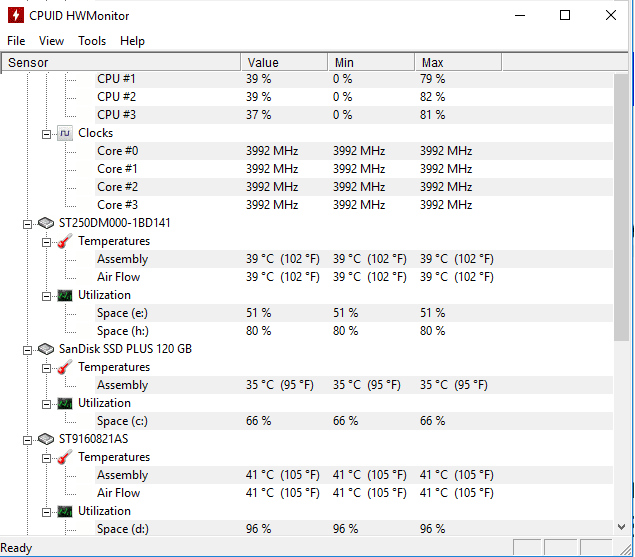Viewport: 635px width, 557px height.
Task: Collapse the ST250DM000-1BD141 drive node
Action: point(27,224)
